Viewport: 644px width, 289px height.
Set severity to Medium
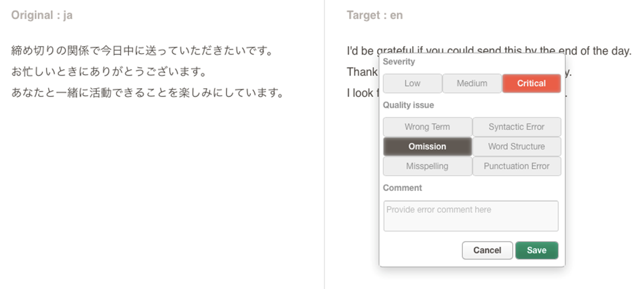point(472,83)
